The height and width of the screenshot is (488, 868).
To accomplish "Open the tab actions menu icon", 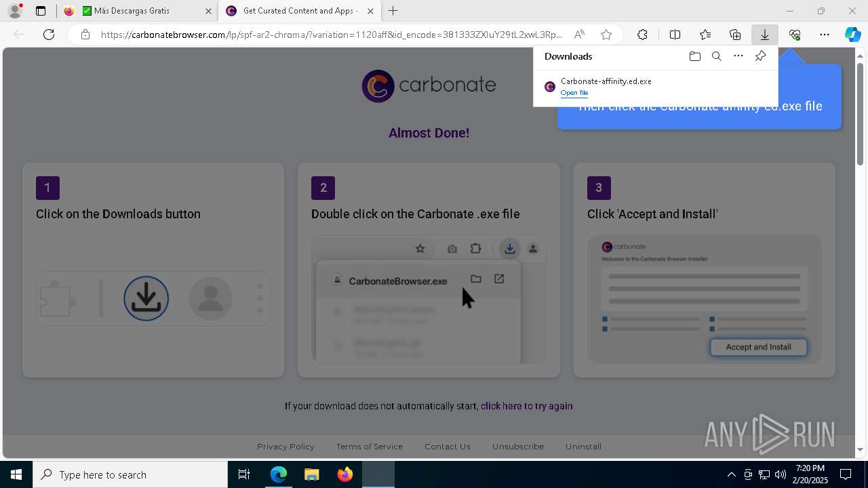I will click(41, 11).
